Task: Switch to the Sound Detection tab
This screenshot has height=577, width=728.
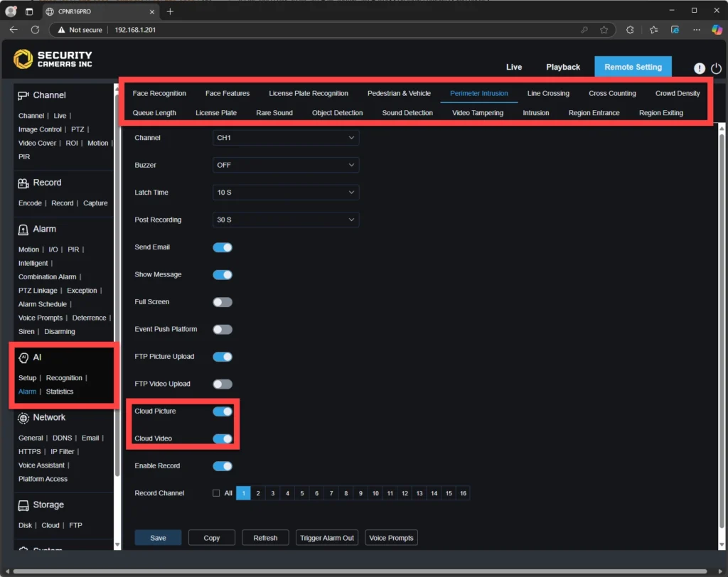Action: [407, 113]
